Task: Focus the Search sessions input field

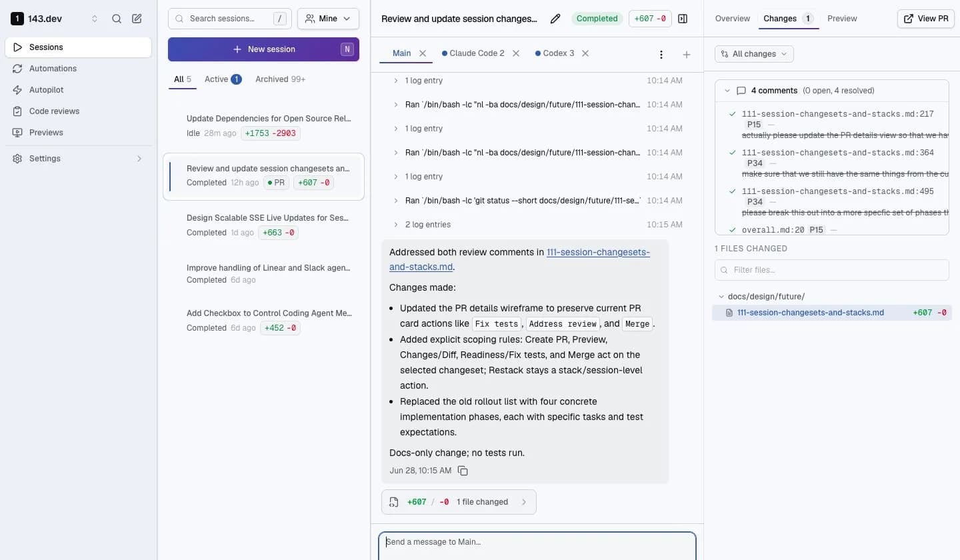Action: click(230, 19)
